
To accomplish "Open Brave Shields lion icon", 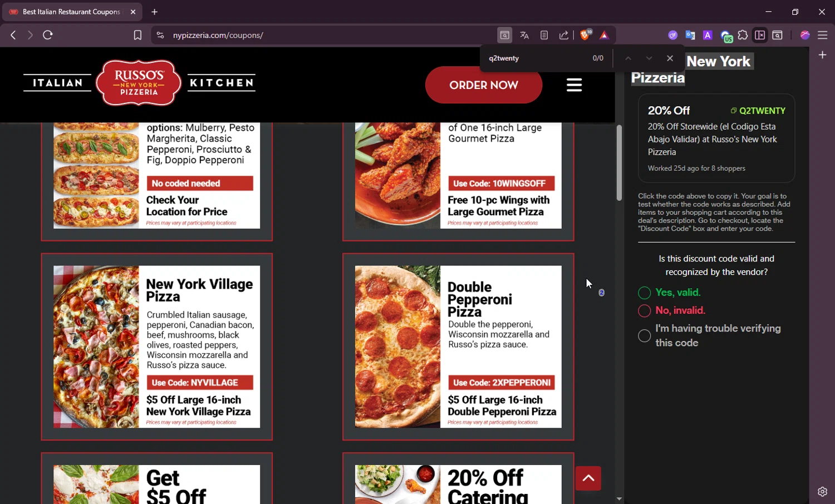I will tap(585, 34).
